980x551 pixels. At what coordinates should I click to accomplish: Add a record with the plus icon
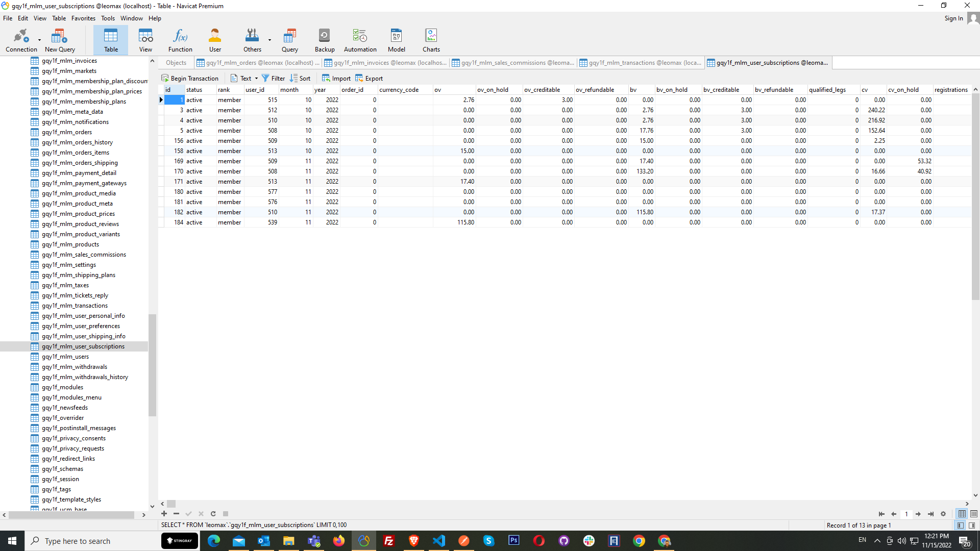click(164, 514)
